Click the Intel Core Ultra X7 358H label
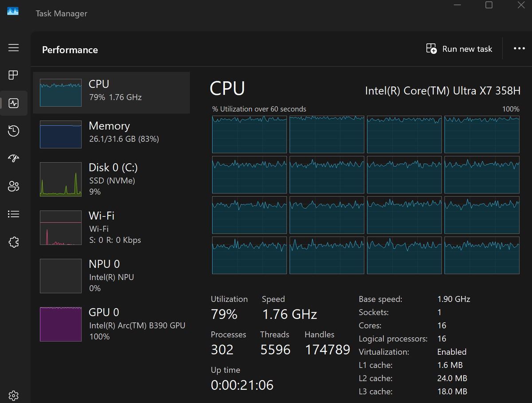Screen dimensions: 532x403 click(x=442, y=90)
